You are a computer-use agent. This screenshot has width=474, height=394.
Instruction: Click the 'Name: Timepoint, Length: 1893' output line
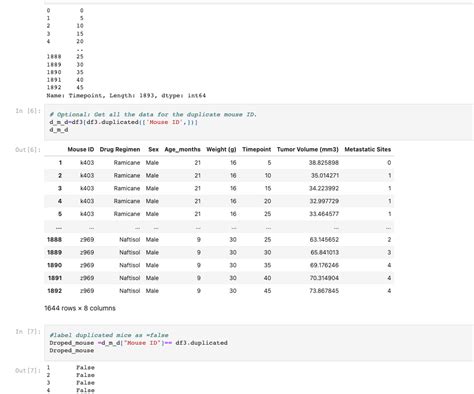coord(126,95)
